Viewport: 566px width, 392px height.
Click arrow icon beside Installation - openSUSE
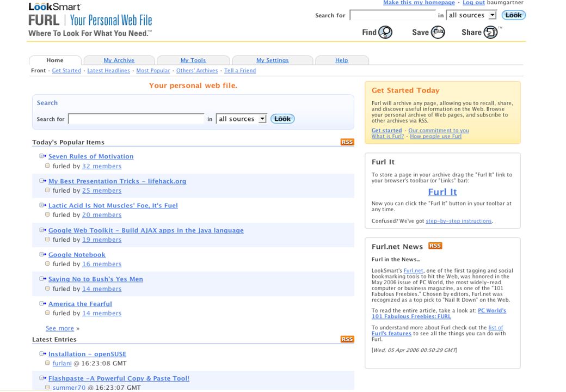[x=43, y=354]
